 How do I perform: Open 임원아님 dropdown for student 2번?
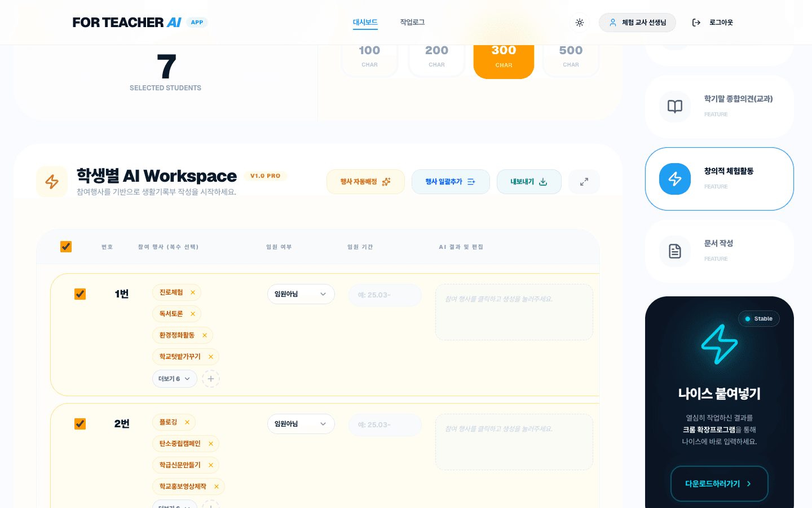tap(301, 424)
